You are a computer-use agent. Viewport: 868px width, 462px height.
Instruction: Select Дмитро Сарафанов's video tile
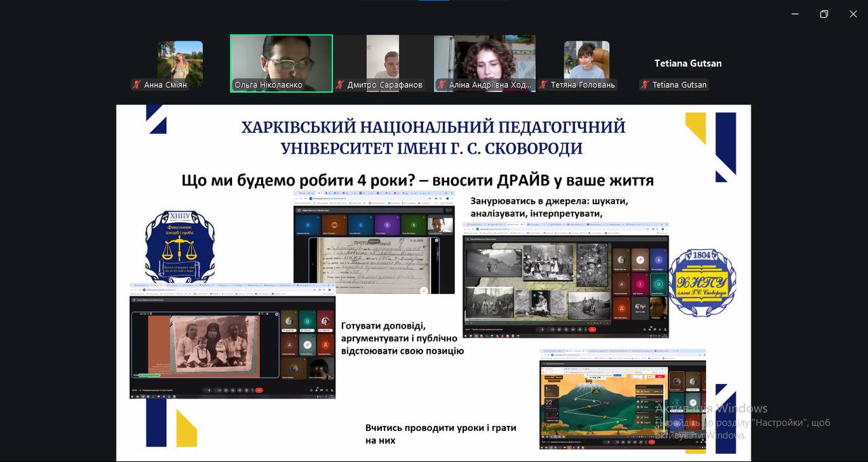pyautogui.click(x=383, y=58)
